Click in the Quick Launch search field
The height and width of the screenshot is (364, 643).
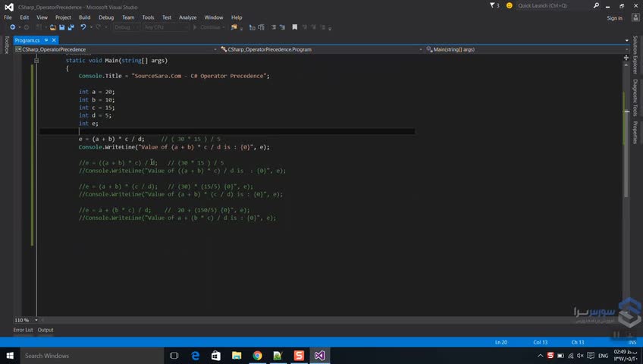click(554, 5)
